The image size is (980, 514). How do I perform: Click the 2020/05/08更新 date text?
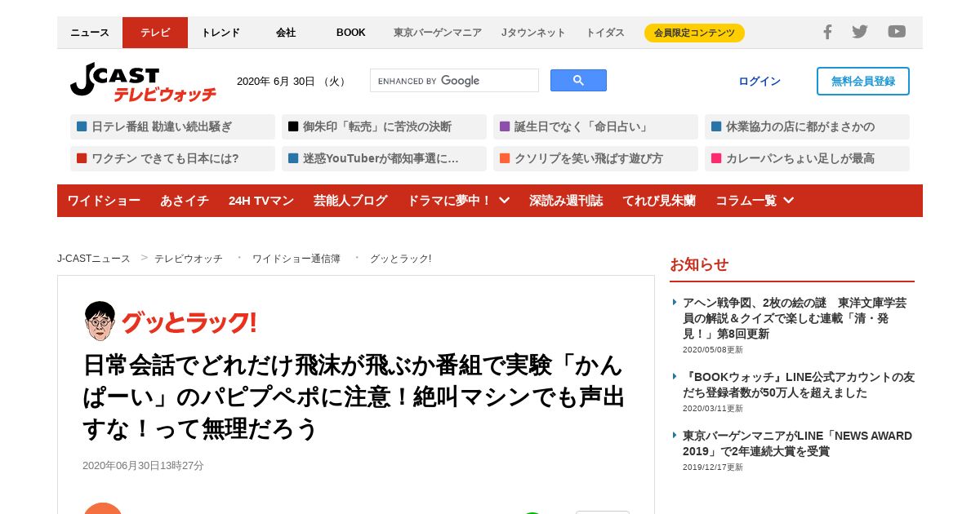point(713,350)
